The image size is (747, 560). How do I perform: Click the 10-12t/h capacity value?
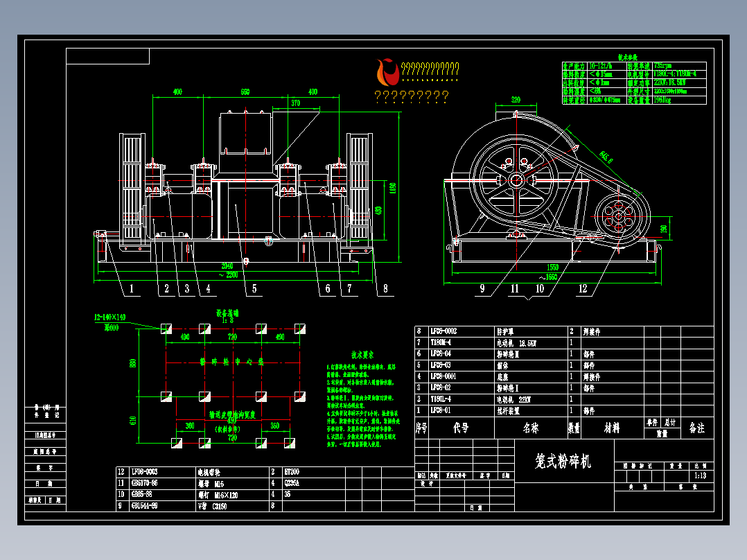(x=600, y=66)
